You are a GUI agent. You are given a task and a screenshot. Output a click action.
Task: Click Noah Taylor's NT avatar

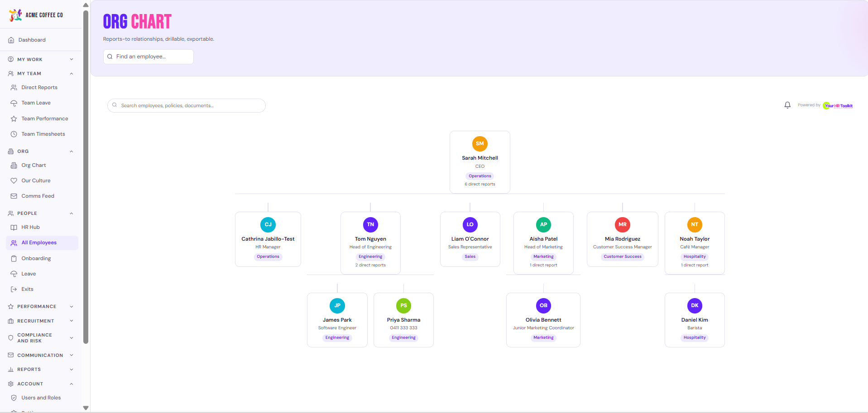tap(695, 225)
